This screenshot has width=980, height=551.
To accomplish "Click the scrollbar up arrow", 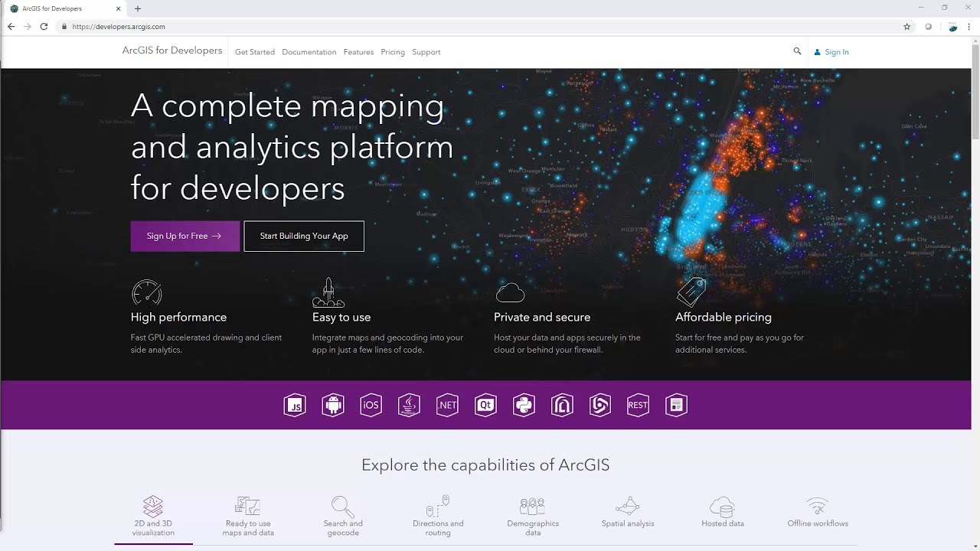I will pyautogui.click(x=975, y=41).
